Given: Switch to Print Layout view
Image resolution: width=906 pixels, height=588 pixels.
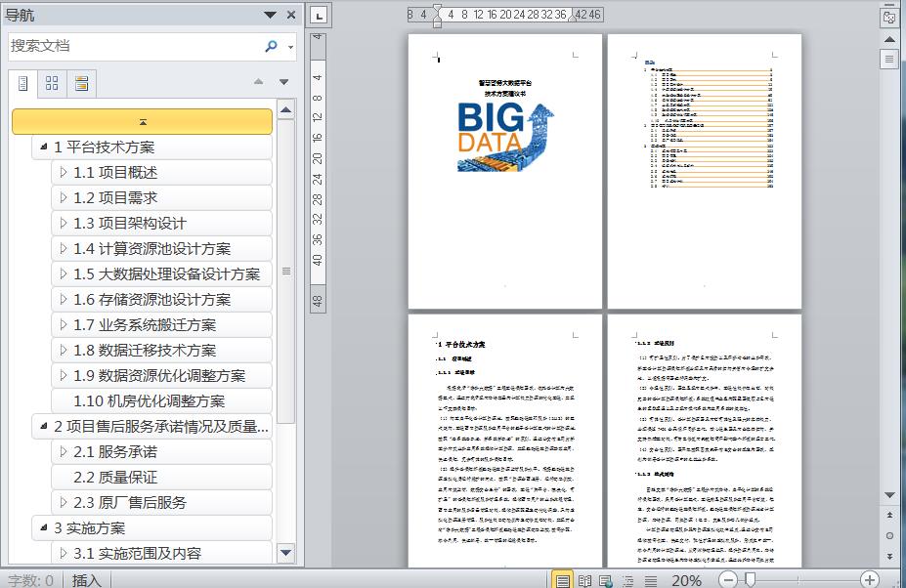Looking at the screenshot, I should pos(562,580).
